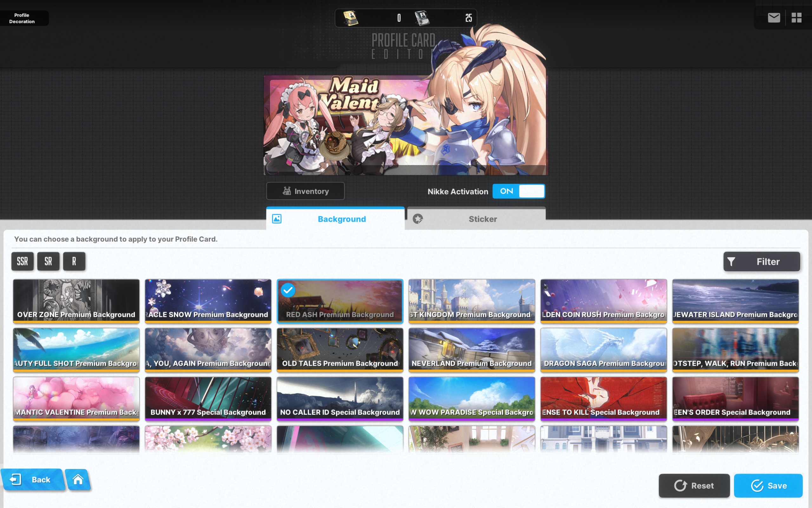Select the teal and pink interior background thumbnail

pyautogui.click(x=340, y=439)
